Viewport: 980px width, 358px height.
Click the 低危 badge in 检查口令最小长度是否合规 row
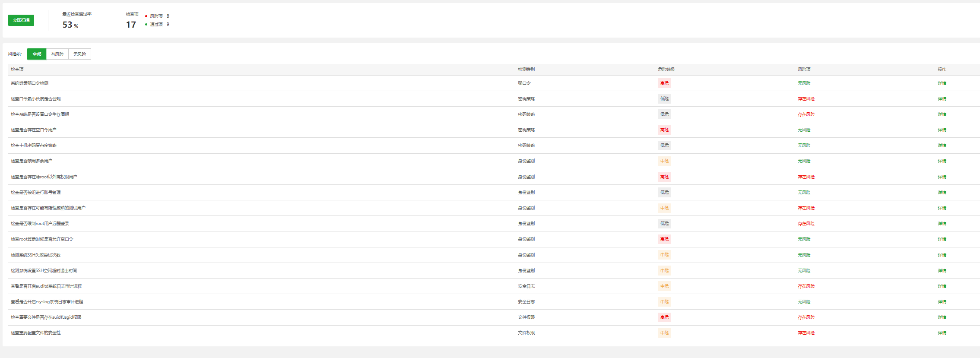664,99
